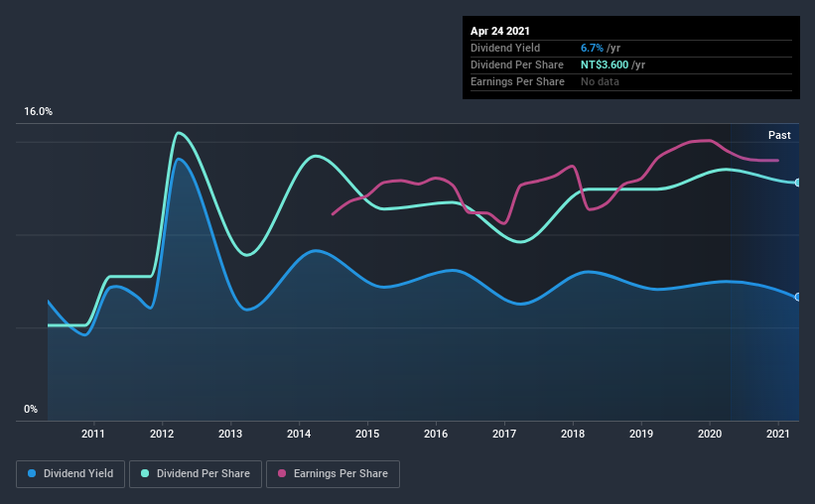Click the teal Dividend Per Share legend dot

click(x=145, y=473)
